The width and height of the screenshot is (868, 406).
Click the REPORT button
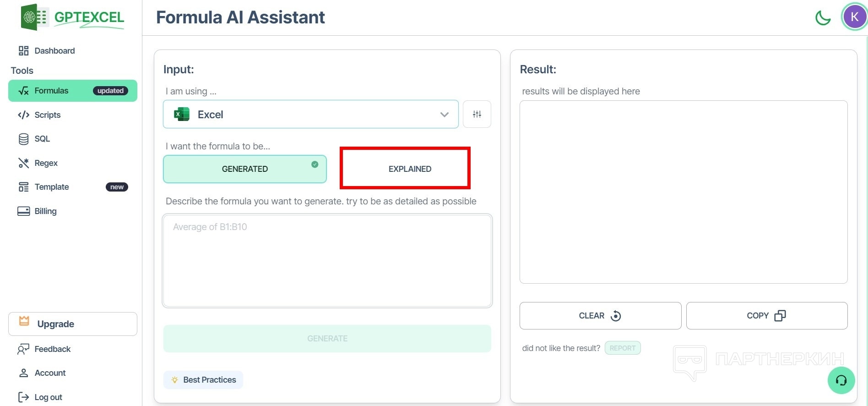coord(622,348)
